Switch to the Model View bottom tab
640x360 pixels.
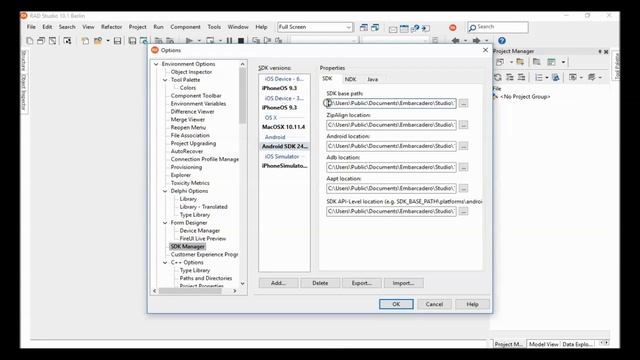click(x=543, y=344)
